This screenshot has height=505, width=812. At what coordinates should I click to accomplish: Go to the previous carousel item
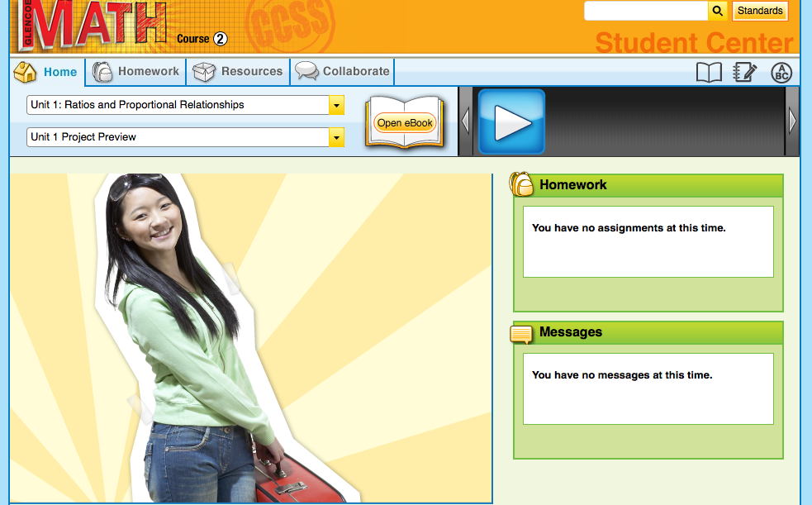click(465, 121)
